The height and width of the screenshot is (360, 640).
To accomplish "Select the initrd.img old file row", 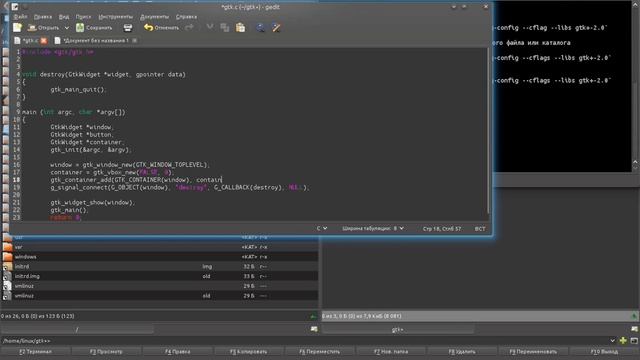I will tap(159, 276).
